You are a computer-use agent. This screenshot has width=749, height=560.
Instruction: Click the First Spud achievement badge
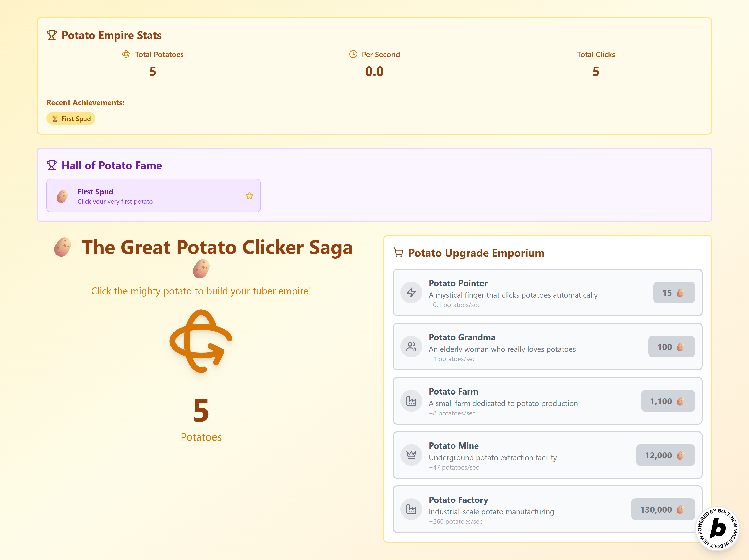tap(70, 118)
